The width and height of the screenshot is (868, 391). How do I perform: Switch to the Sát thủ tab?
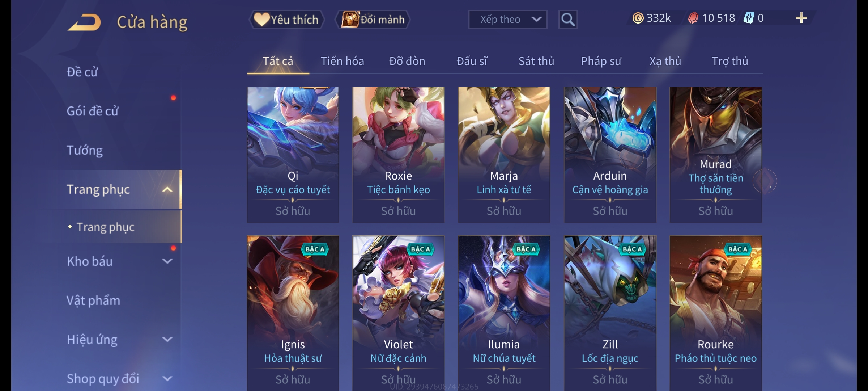(536, 61)
